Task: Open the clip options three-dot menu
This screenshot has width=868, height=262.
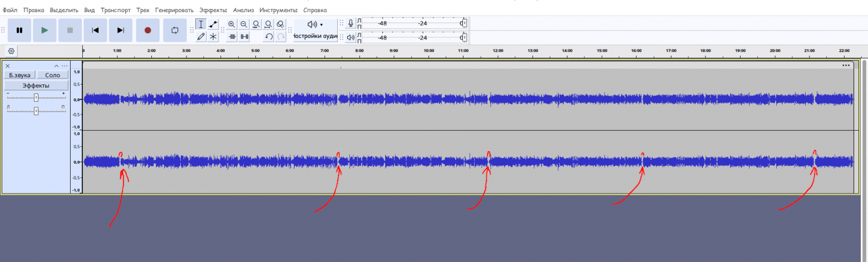Action: point(846,65)
